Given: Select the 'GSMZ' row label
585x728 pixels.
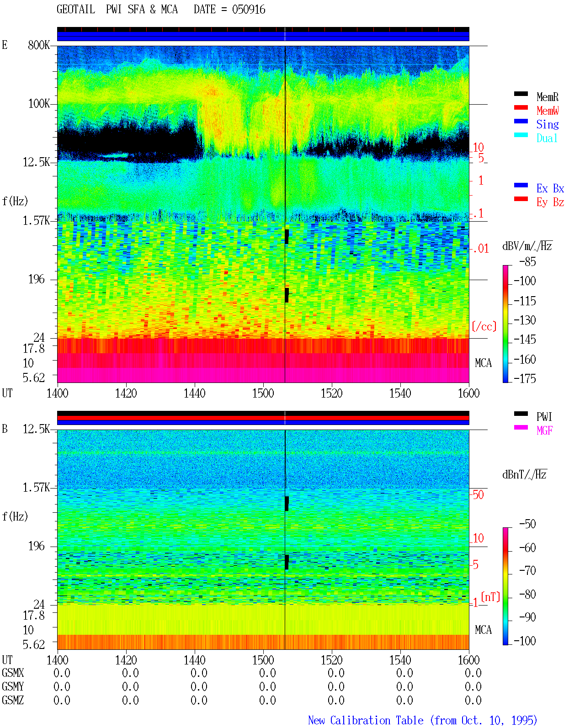Looking at the screenshot, I should pos(13,700).
